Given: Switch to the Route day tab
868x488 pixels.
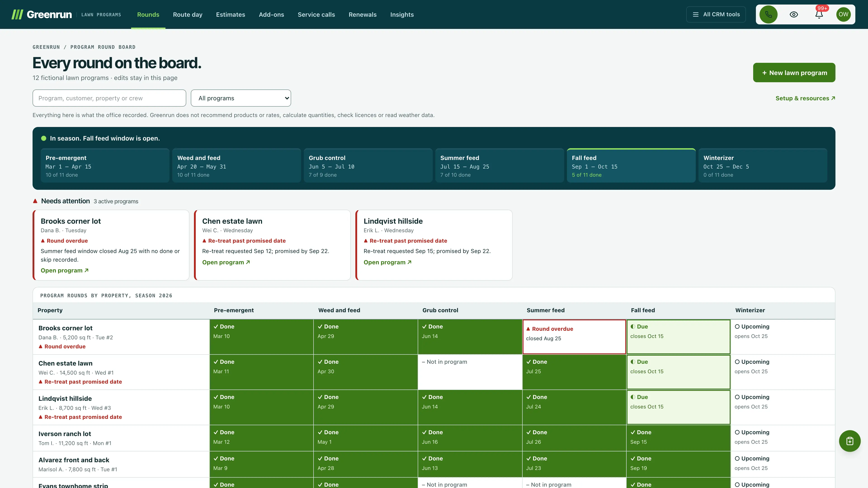Looking at the screenshot, I should [x=188, y=14].
